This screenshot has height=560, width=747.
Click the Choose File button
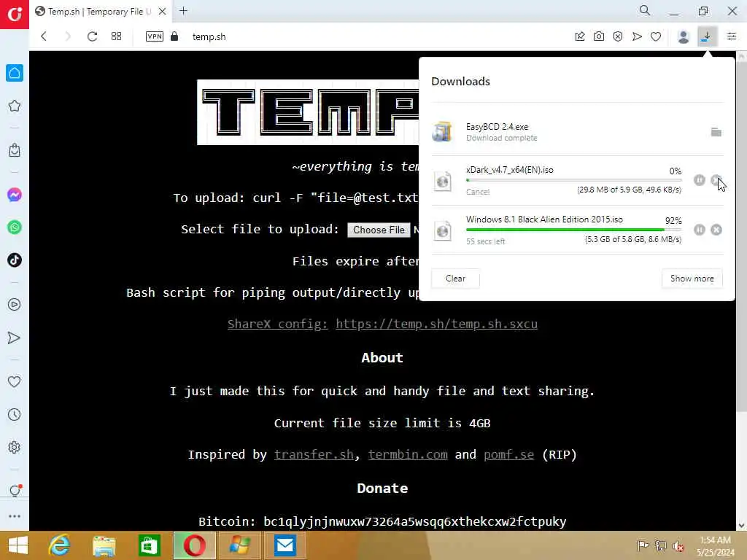(x=379, y=230)
